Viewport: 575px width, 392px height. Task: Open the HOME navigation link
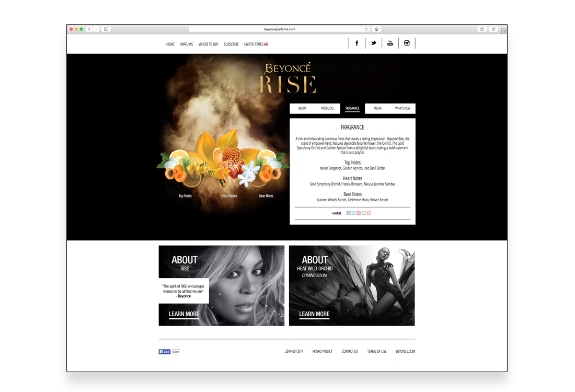coord(170,44)
